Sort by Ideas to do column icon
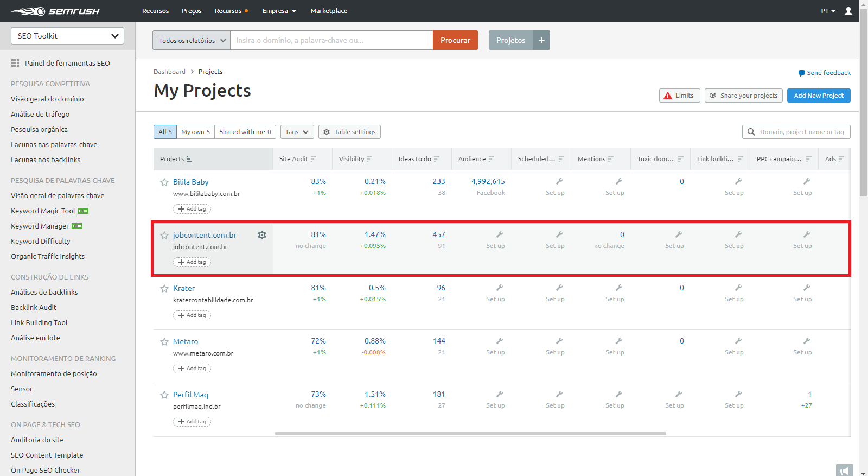 437,159
